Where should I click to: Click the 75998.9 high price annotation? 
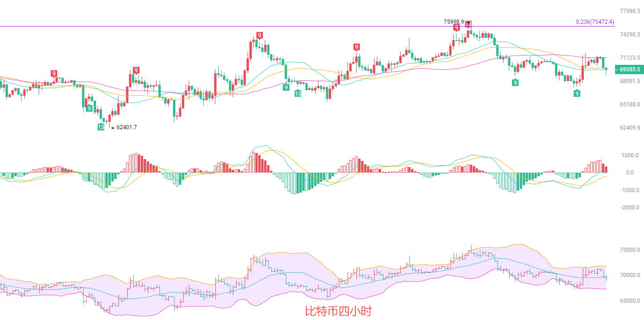[x=454, y=22]
